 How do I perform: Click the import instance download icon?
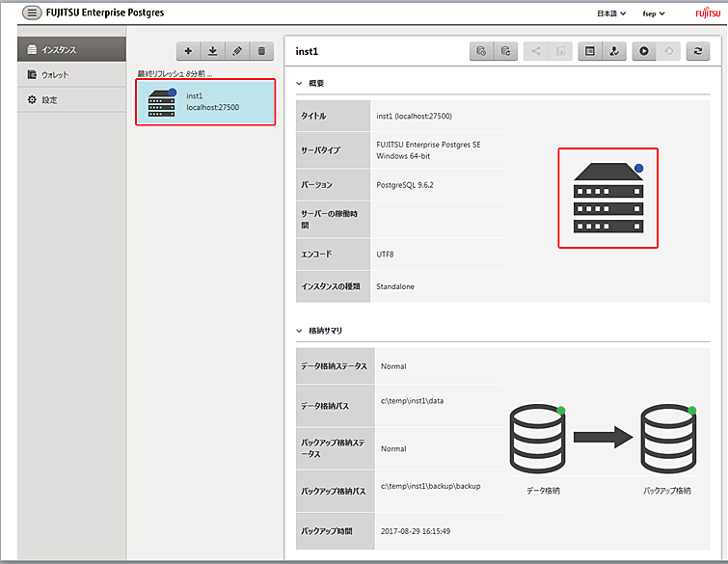pos(213,51)
